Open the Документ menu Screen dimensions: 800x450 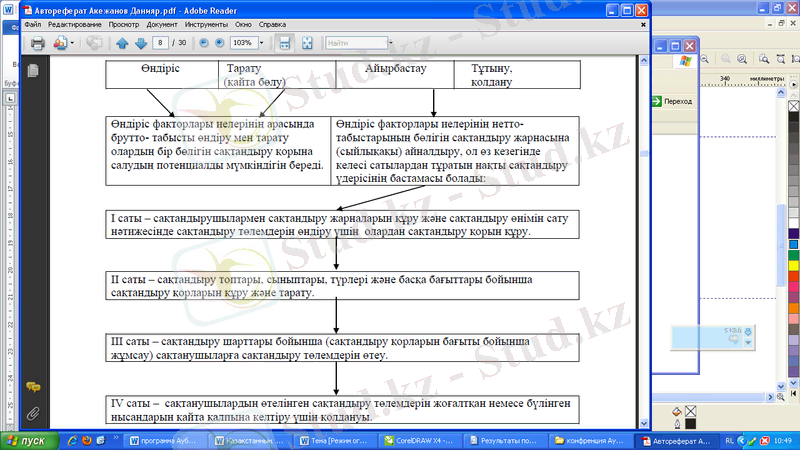pyautogui.click(x=162, y=24)
